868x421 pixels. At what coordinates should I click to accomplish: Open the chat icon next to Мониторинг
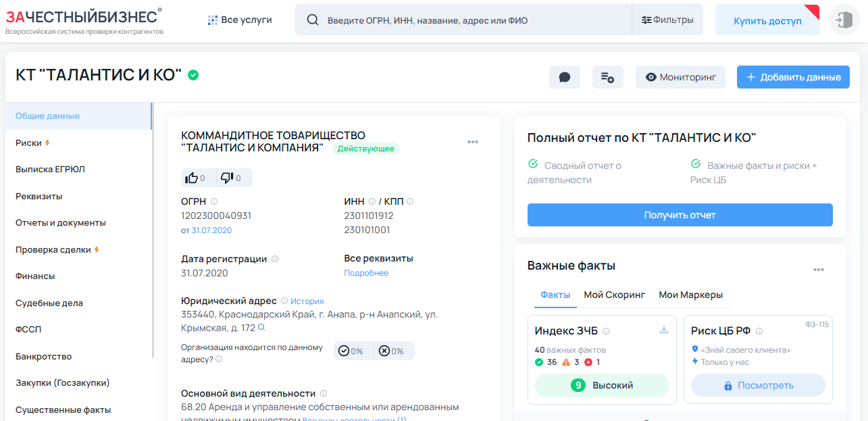click(565, 76)
